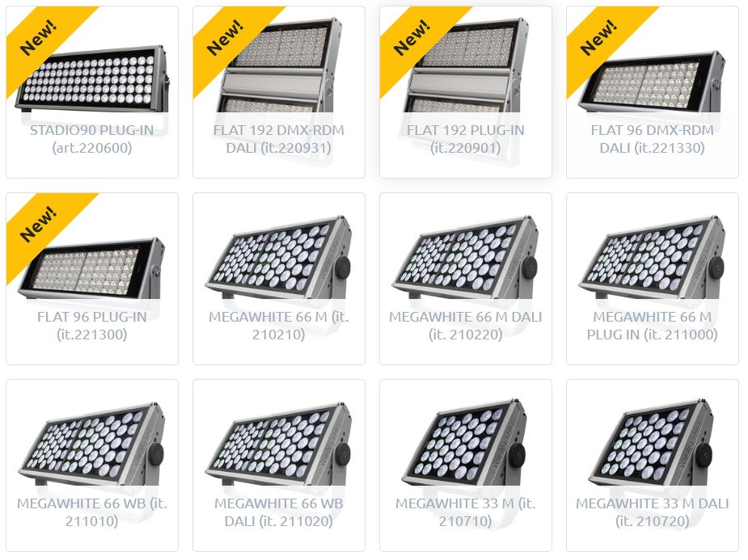748x560 pixels.
Task: Open MEGAWHITE 33 M (it. 210710) floodlight picture
Action: click(x=465, y=442)
